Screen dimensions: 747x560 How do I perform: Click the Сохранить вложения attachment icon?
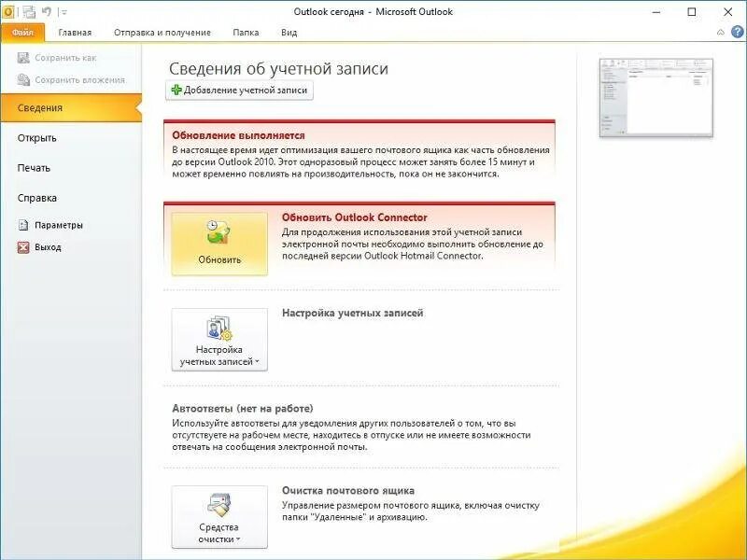click(23, 79)
